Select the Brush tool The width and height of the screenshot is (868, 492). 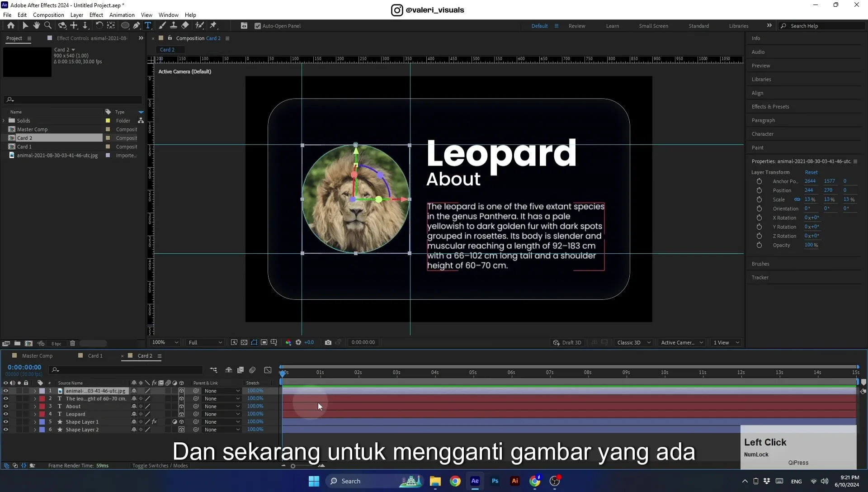[162, 26]
